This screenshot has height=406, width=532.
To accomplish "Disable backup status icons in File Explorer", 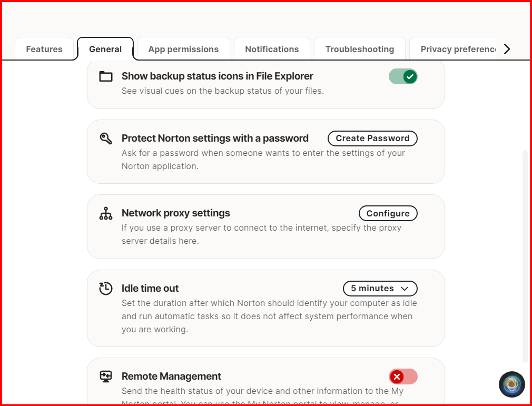I will coord(403,77).
